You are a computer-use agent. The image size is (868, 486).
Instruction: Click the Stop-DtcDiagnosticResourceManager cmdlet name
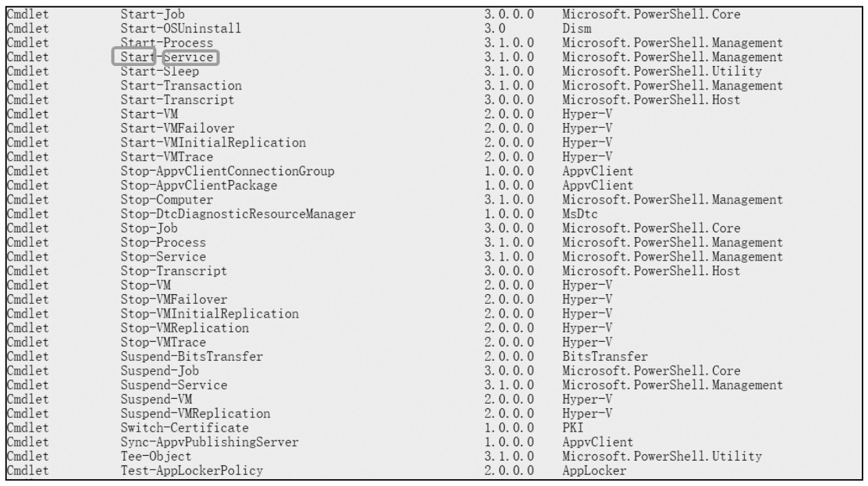click(x=237, y=214)
